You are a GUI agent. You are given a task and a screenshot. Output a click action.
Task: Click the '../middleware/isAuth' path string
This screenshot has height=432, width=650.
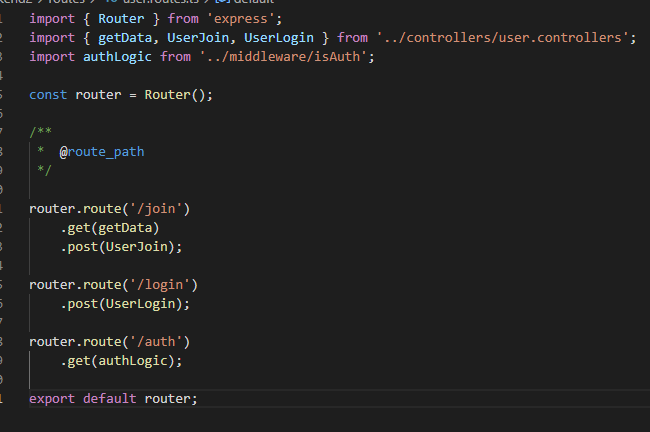coord(283,57)
